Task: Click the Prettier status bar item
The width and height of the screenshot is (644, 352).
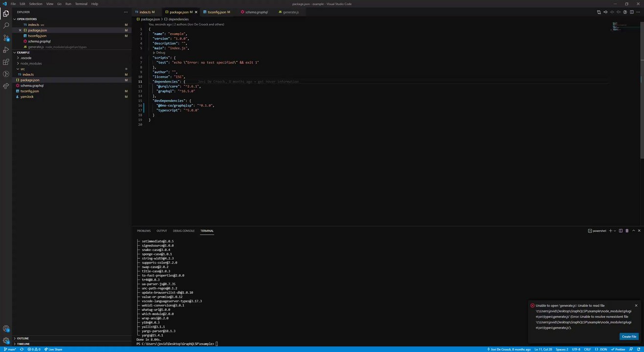Action: pyautogui.click(x=618, y=350)
